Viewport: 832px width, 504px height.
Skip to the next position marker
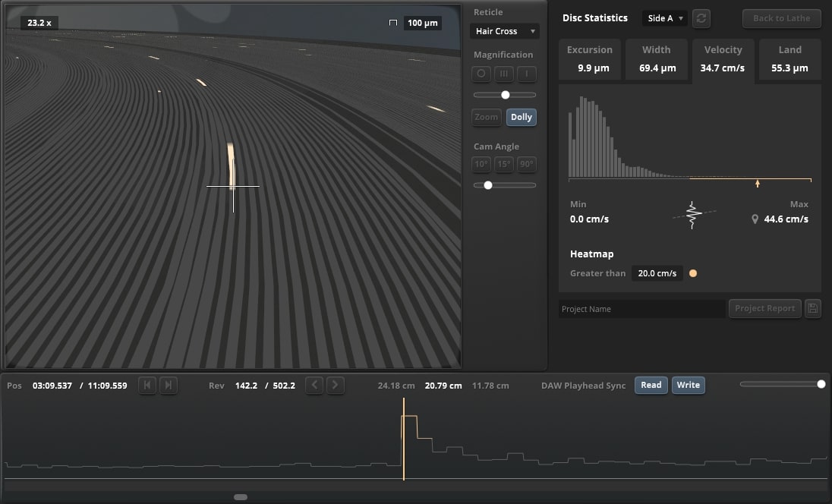pyautogui.click(x=169, y=386)
